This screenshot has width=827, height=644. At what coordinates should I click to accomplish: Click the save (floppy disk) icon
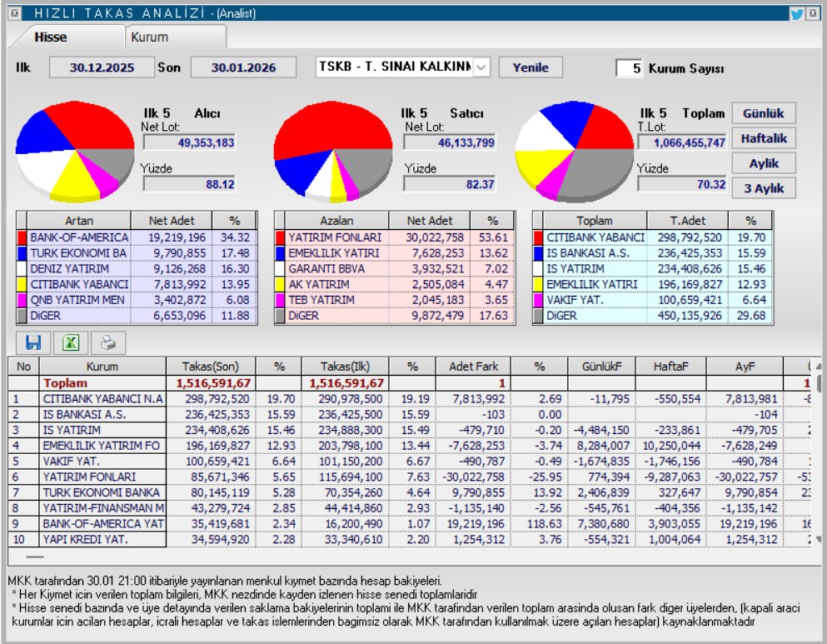[33, 343]
